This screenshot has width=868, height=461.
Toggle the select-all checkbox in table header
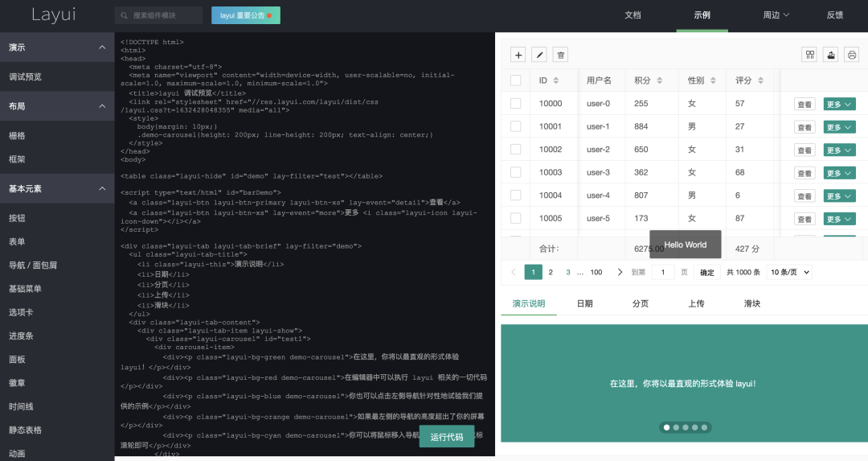(515, 80)
